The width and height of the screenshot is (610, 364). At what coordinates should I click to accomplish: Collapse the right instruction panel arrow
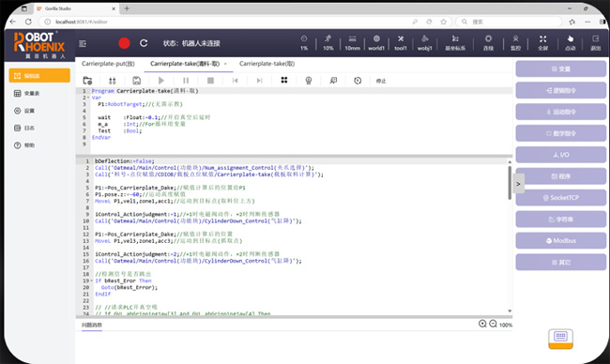pyautogui.click(x=518, y=184)
